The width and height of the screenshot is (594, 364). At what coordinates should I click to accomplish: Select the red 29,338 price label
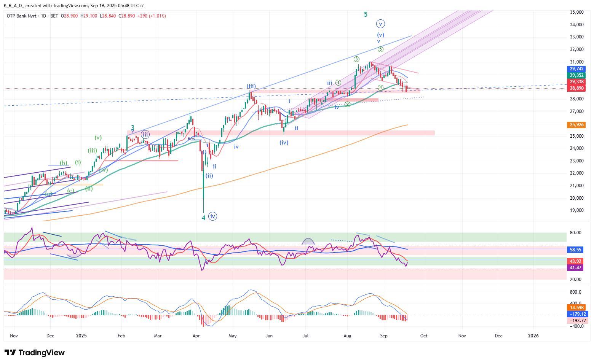[576, 82]
